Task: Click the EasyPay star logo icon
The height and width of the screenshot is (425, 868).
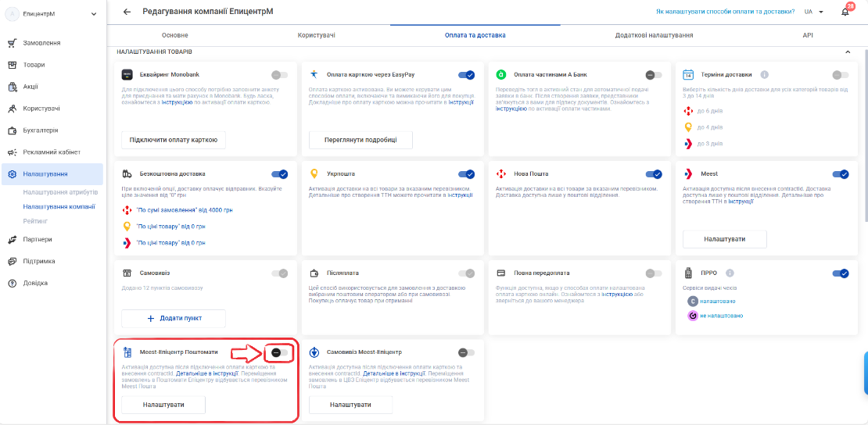Action: pos(314,74)
